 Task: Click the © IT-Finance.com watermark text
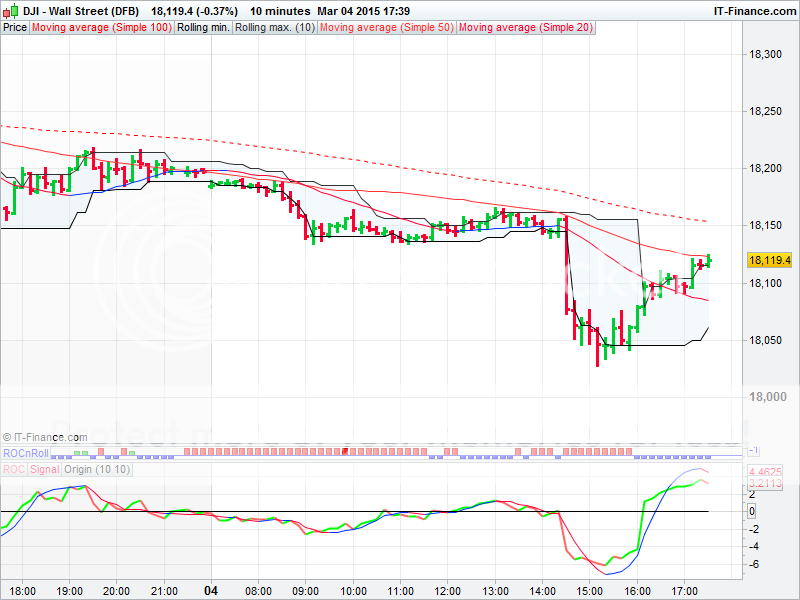click(x=45, y=437)
